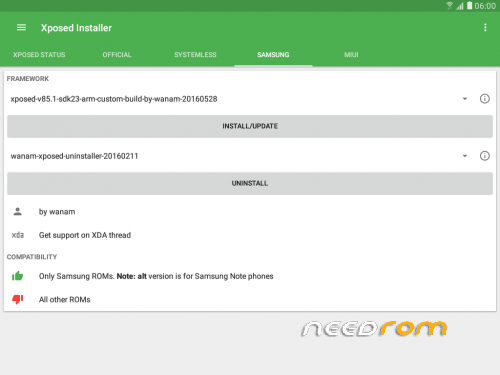This screenshot has height=375, width=500.
Task: Select the wanam-xposed-uninstaller-20160211 entry text
Action: [x=74, y=156]
